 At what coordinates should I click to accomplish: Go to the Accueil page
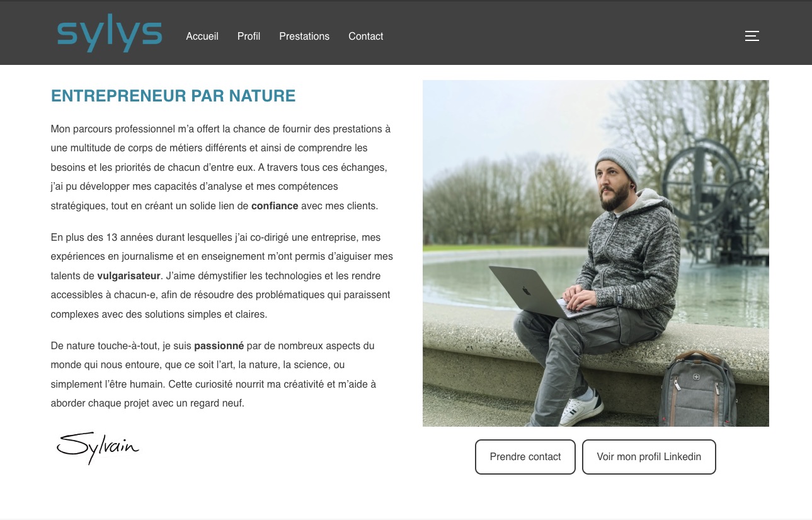coord(202,36)
